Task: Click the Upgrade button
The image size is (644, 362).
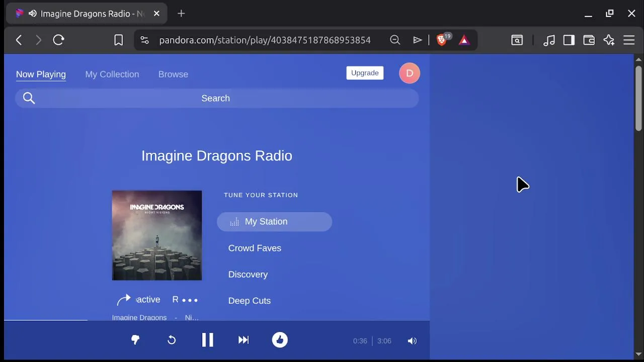Action: pos(365,73)
